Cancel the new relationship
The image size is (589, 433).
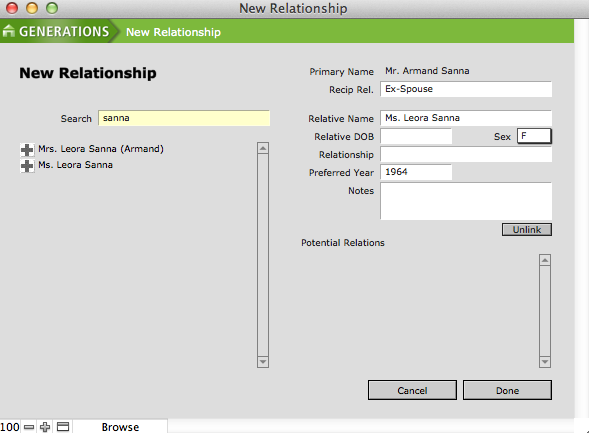pyautogui.click(x=412, y=390)
